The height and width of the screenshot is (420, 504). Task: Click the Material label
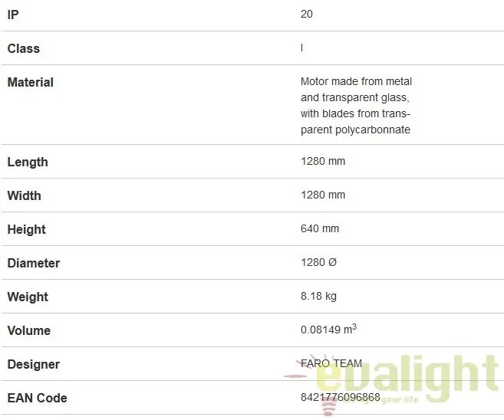[x=30, y=82]
